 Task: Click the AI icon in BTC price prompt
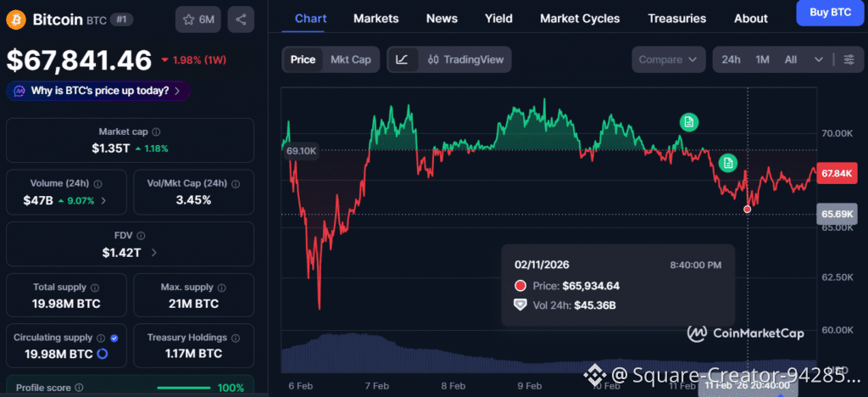[x=19, y=91]
